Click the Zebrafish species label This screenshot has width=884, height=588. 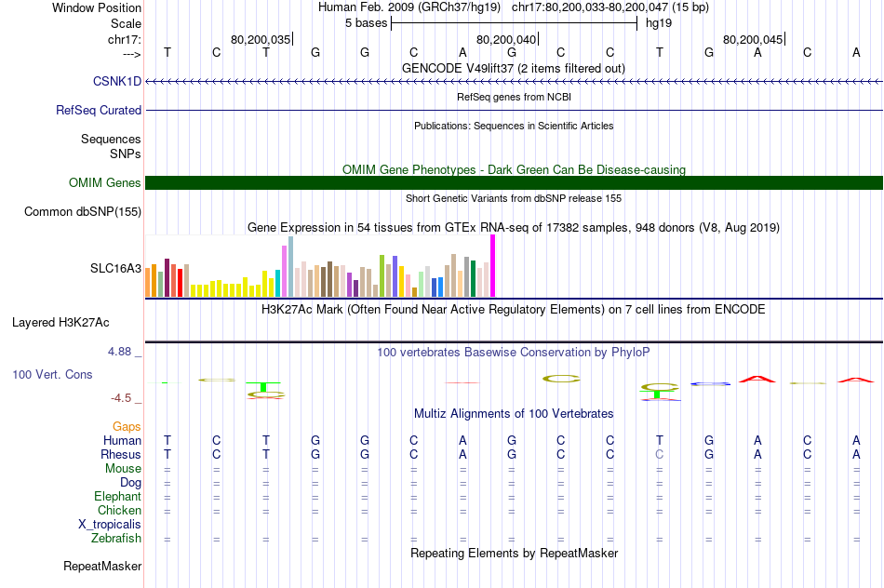tap(116, 539)
